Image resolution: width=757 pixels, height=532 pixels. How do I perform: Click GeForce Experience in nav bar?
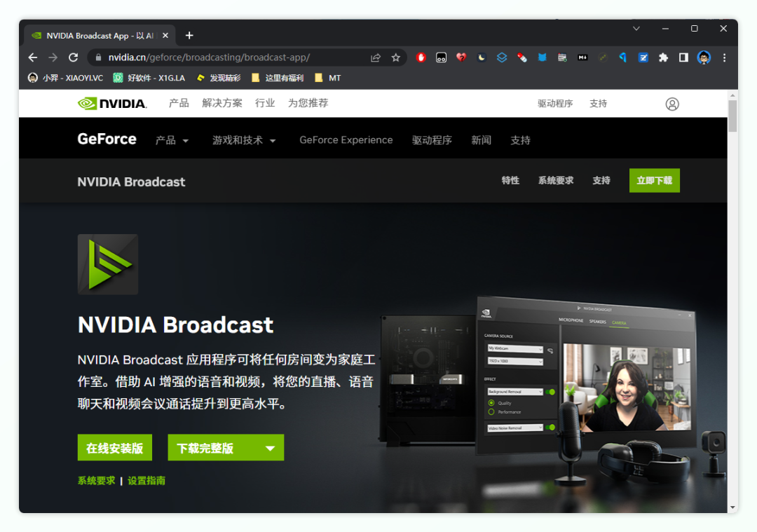point(346,140)
